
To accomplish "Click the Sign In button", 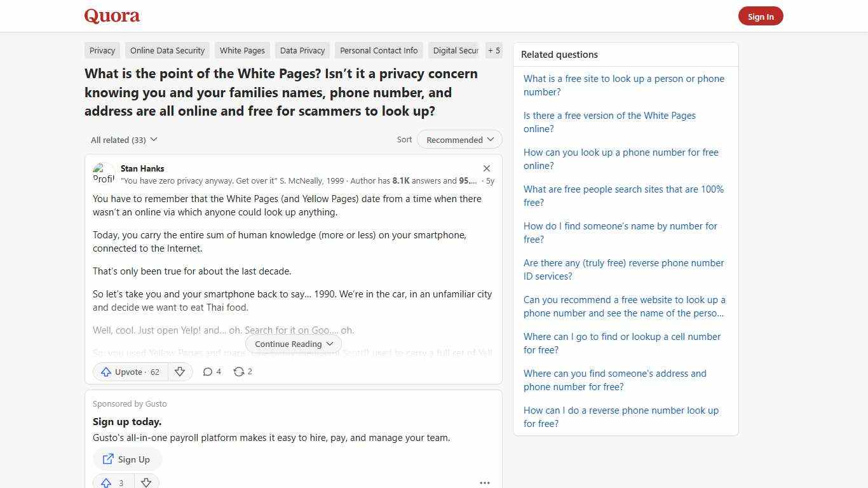I will point(761,16).
